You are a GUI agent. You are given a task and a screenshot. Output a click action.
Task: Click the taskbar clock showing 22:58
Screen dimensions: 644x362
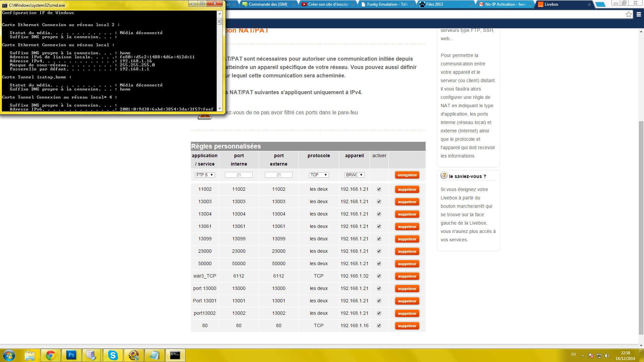point(625,356)
